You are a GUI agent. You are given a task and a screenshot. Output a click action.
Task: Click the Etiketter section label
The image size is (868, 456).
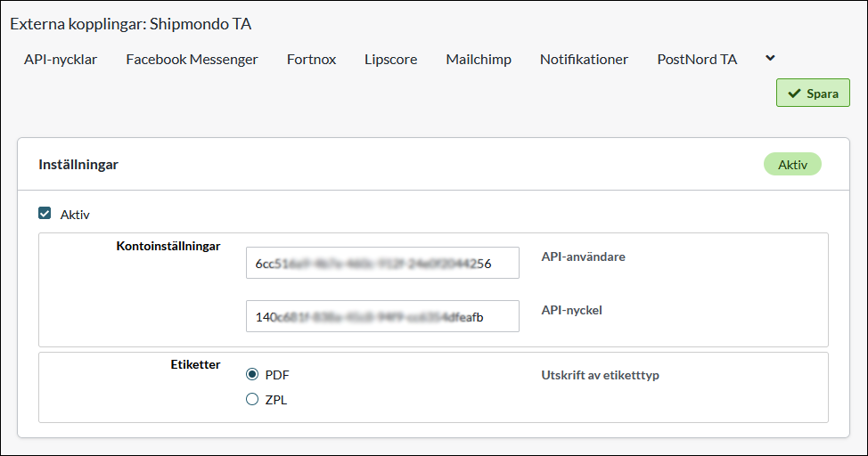195,364
